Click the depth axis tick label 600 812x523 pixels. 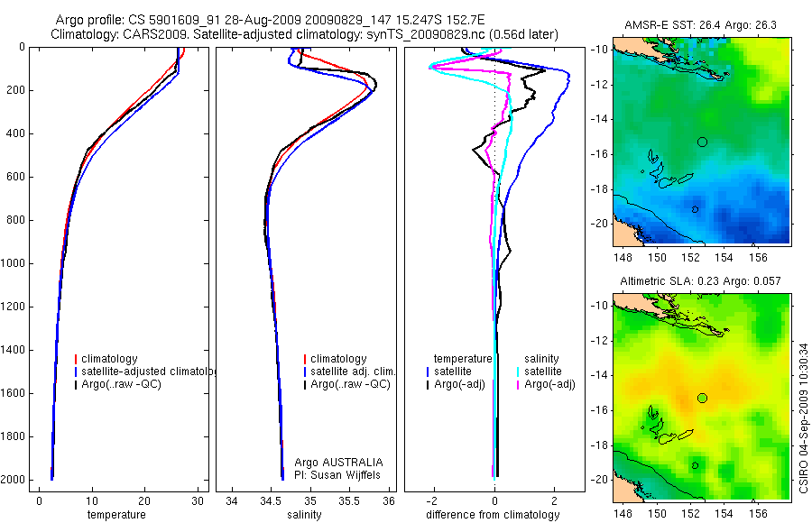click(16, 177)
